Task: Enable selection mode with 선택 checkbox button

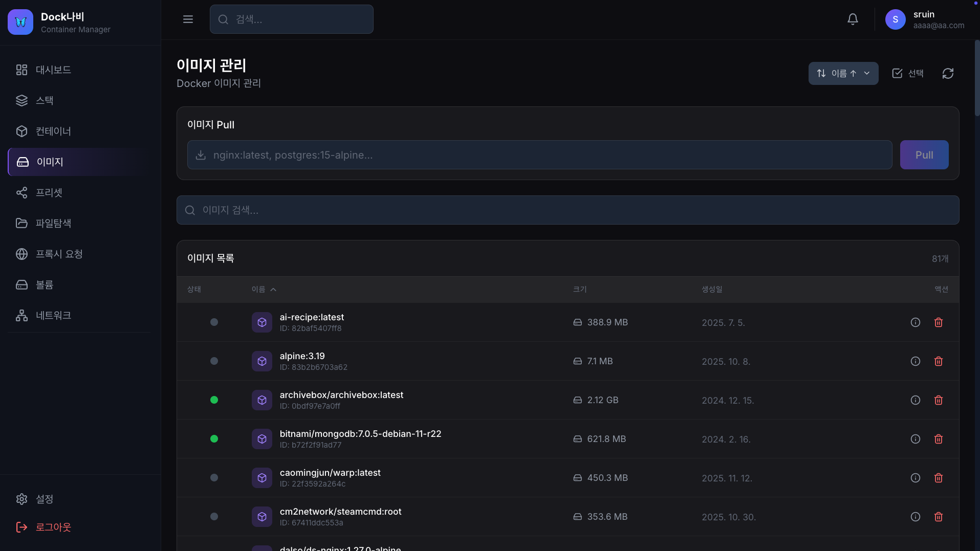Action: 908,74
